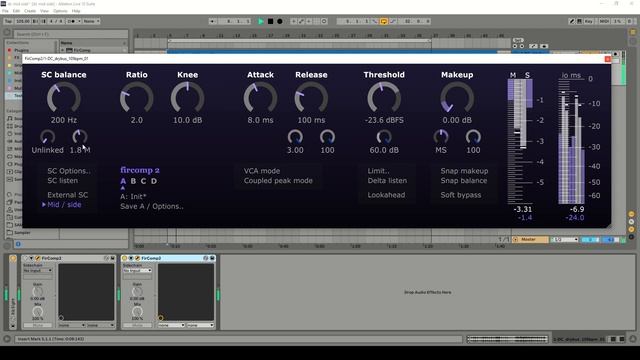Close the FirComp plugin window
This screenshot has height=360, width=640.
click(607, 59)
